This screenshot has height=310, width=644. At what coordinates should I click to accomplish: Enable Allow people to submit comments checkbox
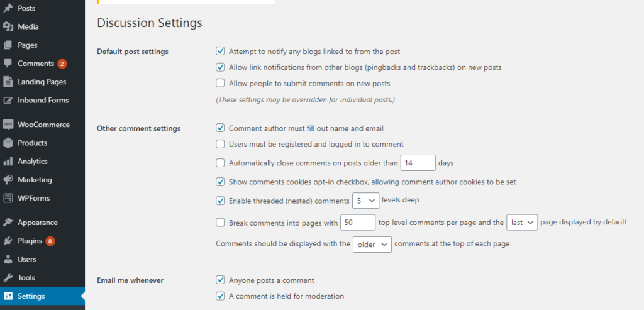click(x=221, y=84)
